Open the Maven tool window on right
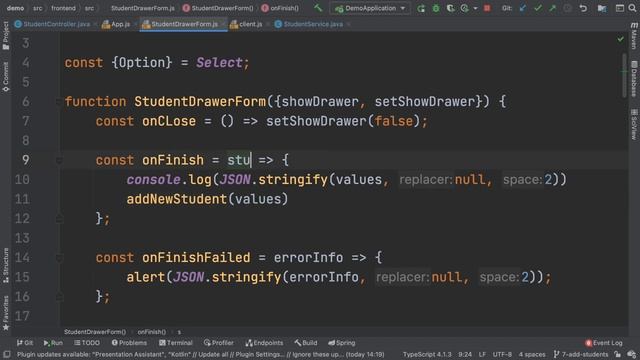The image size is (640, 360). pos(634,36)
